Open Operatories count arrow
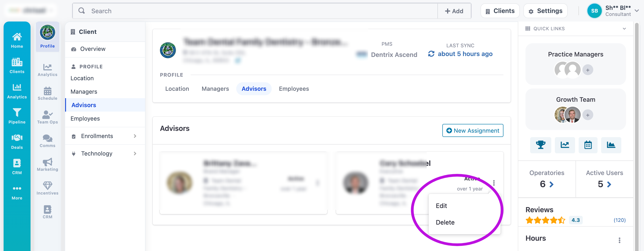 551,184
